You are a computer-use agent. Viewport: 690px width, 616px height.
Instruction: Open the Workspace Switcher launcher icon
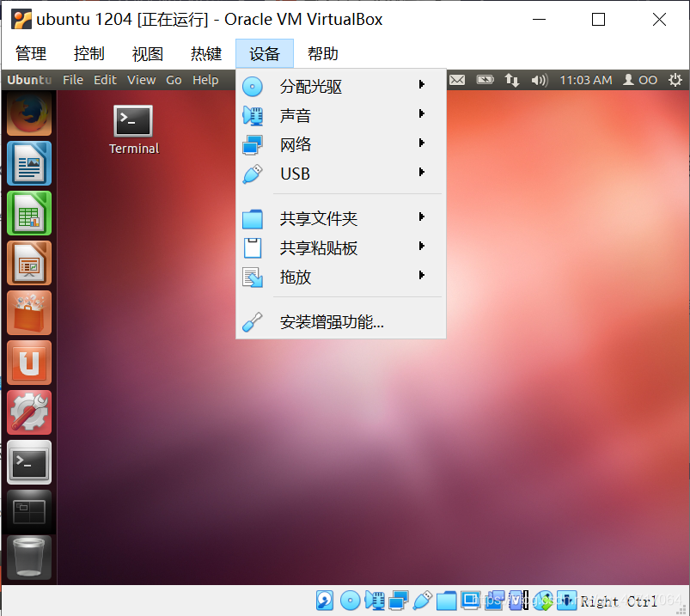click(29, 512)
